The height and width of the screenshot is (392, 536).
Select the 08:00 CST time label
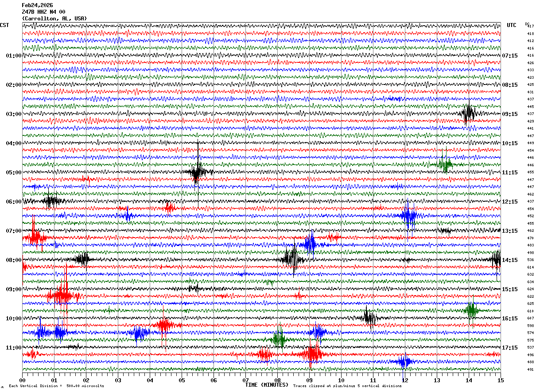13,260
